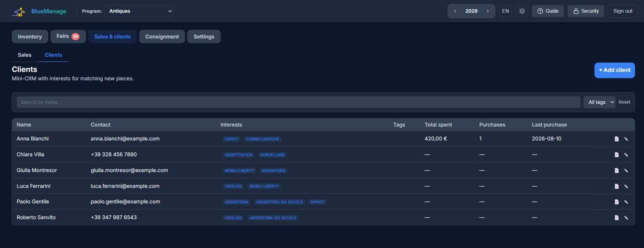The image size is (644, 248).
Task: Click the Fairs badge showing 10
Action: (75, 36)
